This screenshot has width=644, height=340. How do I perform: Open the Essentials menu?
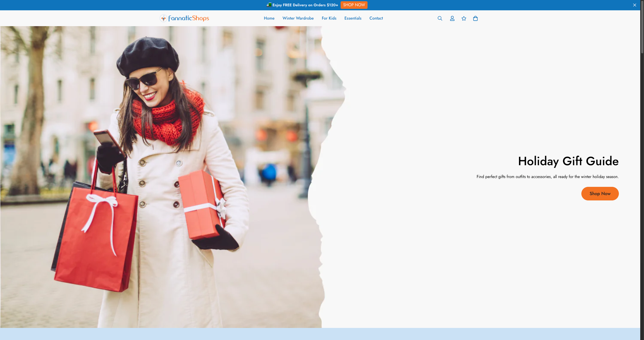353,18
